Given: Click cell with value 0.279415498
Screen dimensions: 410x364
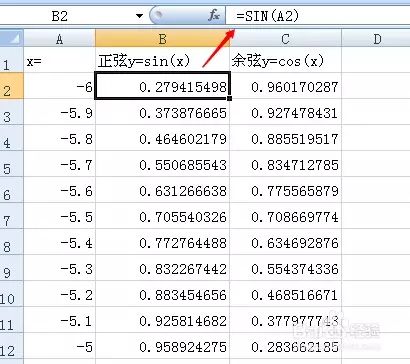Looking at the screenshot, I should pos(162,86).
